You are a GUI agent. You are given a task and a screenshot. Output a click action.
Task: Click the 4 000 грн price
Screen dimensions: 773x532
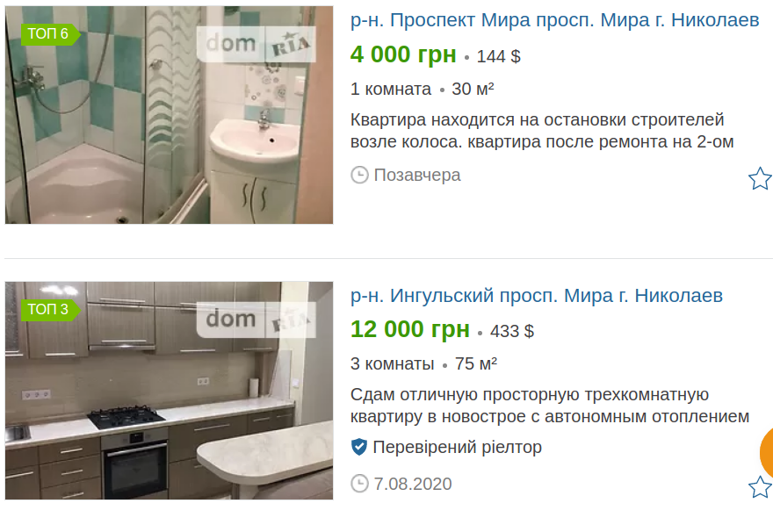click(403, 54)
